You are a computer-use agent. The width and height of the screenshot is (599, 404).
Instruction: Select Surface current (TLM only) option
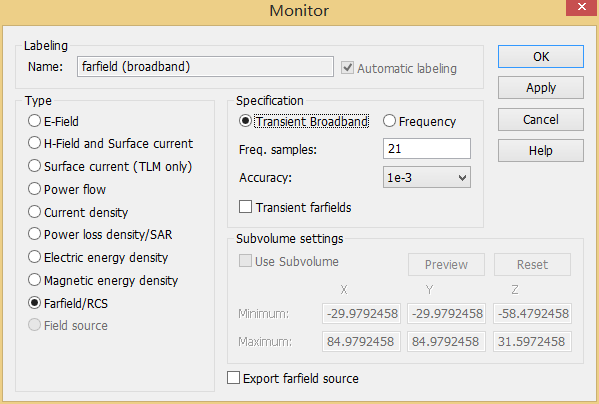34,166
